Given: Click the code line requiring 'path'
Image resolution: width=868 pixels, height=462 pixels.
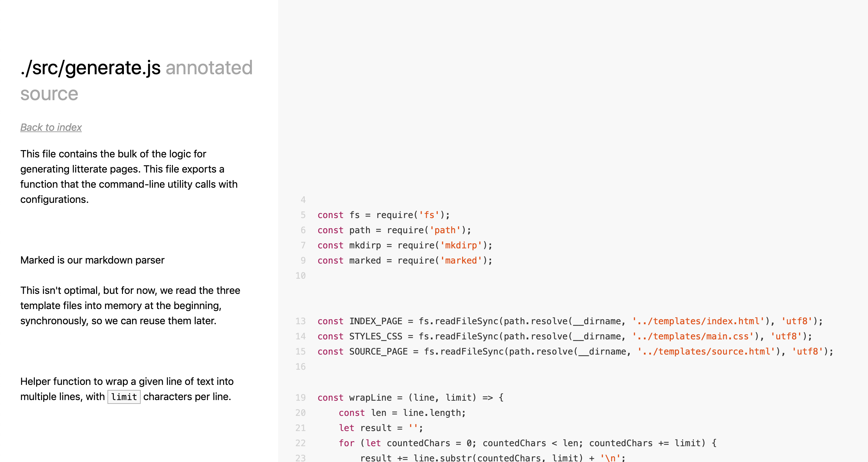Looking at the screenshot, I should pyautogui.click(x=394, y=230).
